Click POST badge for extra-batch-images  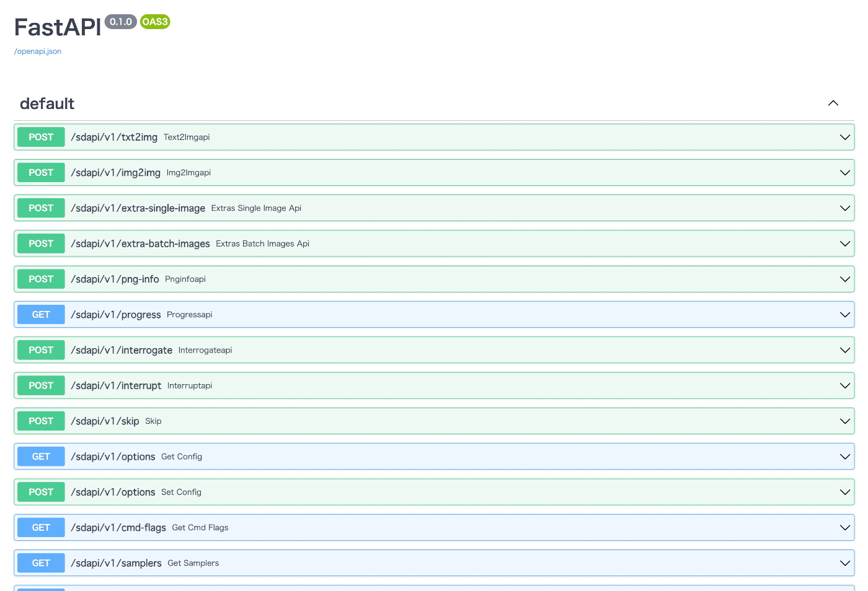41,243
